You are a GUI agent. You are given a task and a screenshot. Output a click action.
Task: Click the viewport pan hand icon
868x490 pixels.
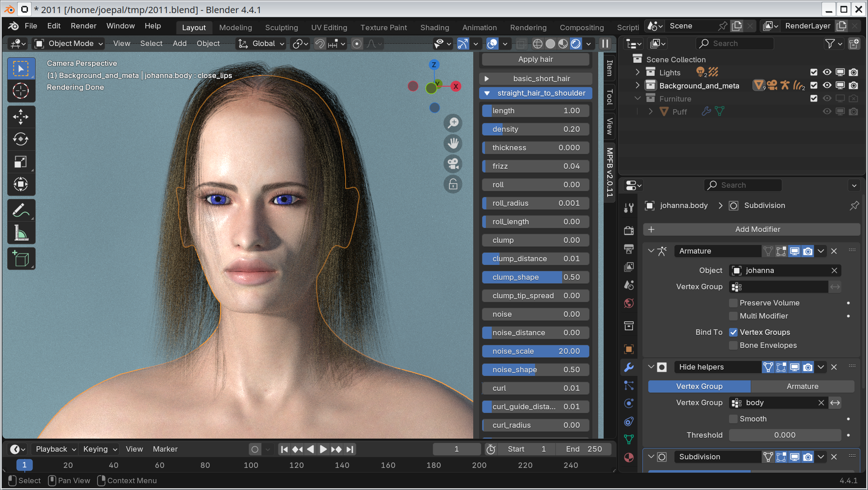[453, 143]
